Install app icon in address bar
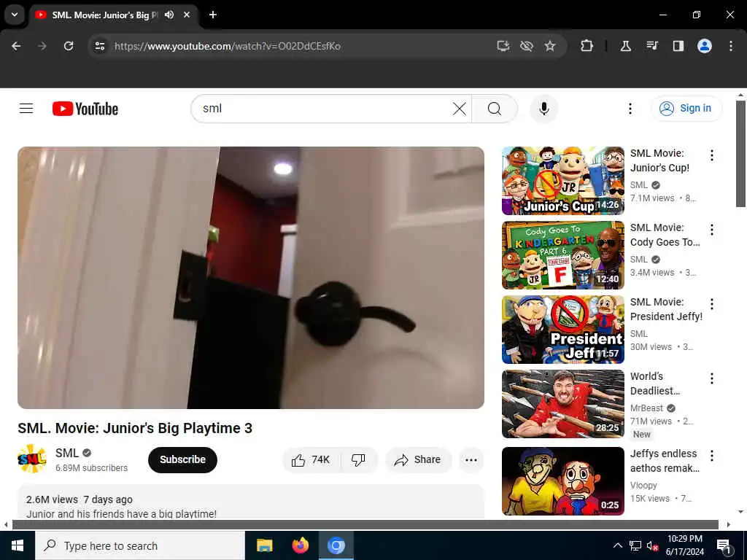The height and width of the screenshot is (560, 747). tap(503, 46)
